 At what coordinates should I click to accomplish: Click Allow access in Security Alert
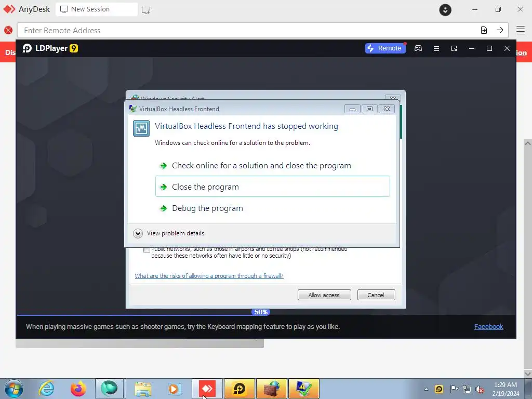(324, 295)
